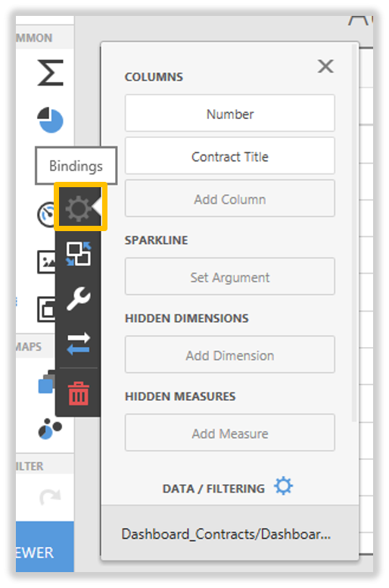Add a Bubble Map item from toolbox
The image size is (389, 588).
pos(50,428)
